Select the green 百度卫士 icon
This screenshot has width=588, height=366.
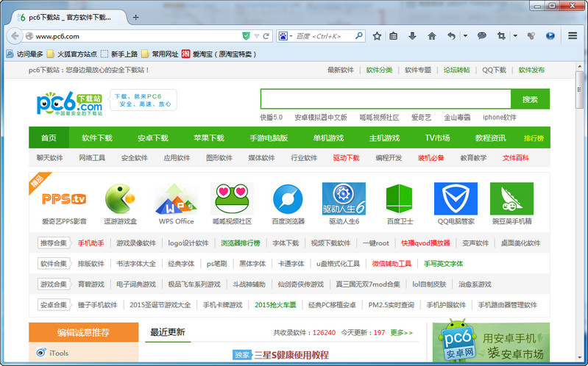400,198
